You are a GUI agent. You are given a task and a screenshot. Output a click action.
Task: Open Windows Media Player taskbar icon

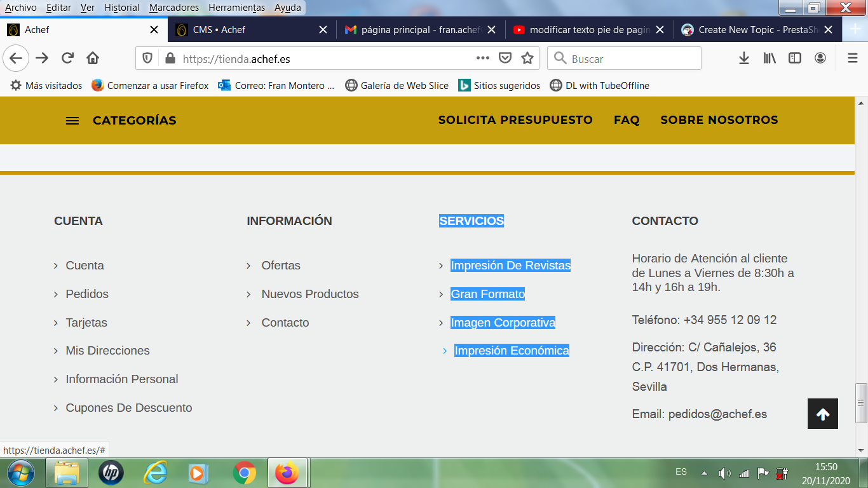tap(200, 473)
